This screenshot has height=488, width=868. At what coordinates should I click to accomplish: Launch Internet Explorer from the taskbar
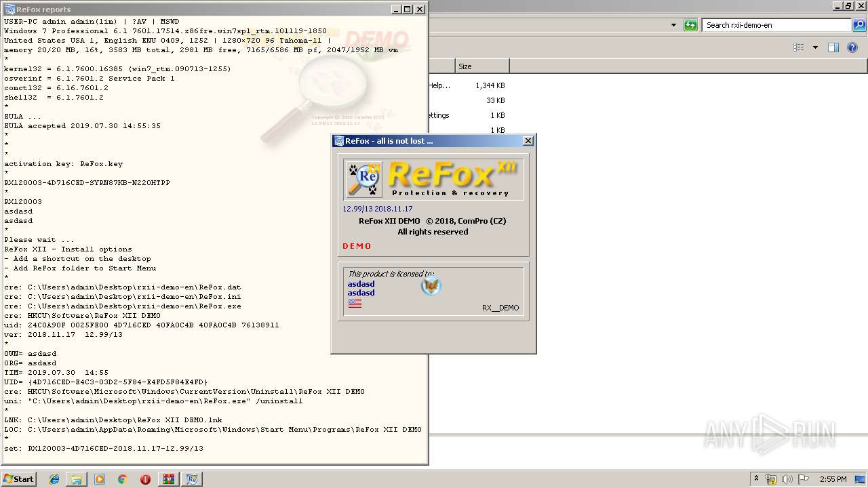tap(54, 479)
